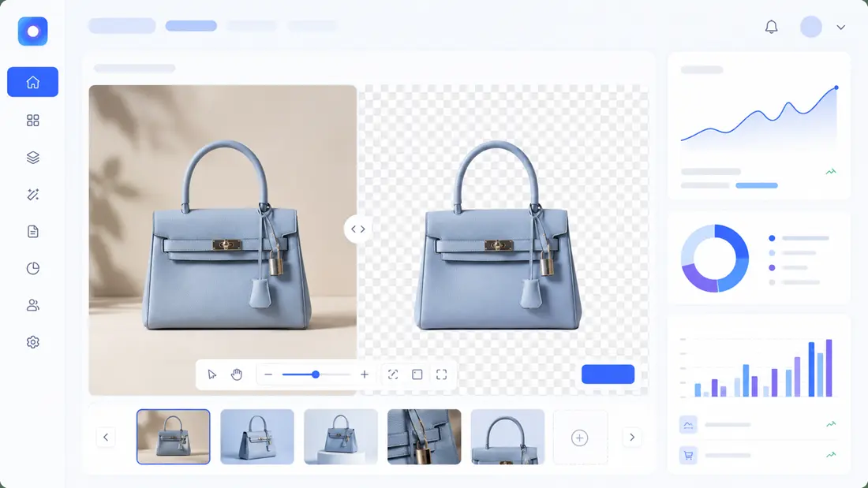Go to next thumbnails with right arrow
Screen dimensions: 868x488
pos(631,437)
